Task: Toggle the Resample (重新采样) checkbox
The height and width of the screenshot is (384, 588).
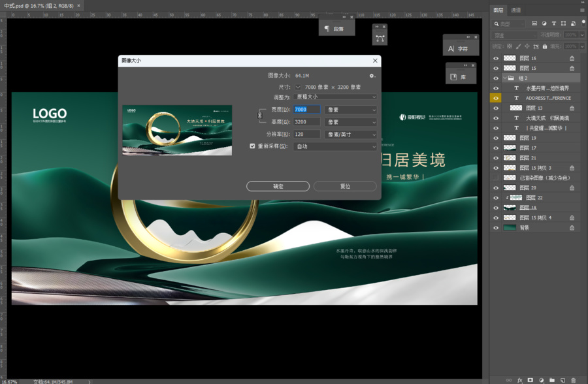Action: coord(252,146)
